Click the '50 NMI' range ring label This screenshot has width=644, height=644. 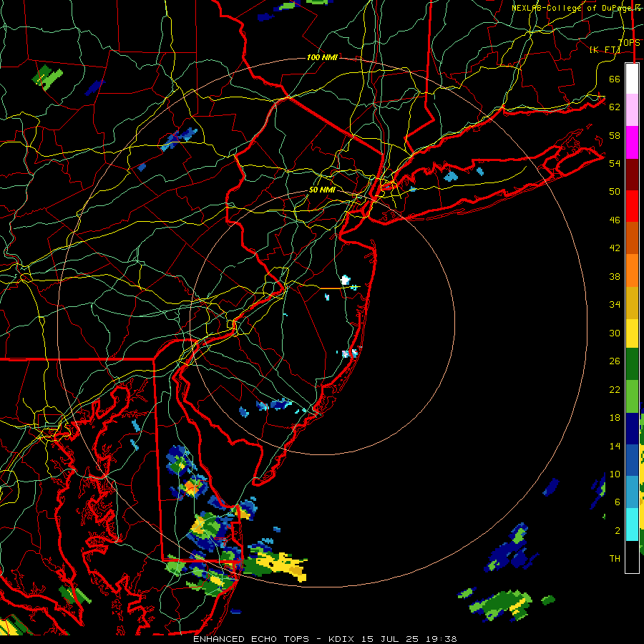(322, 190)
